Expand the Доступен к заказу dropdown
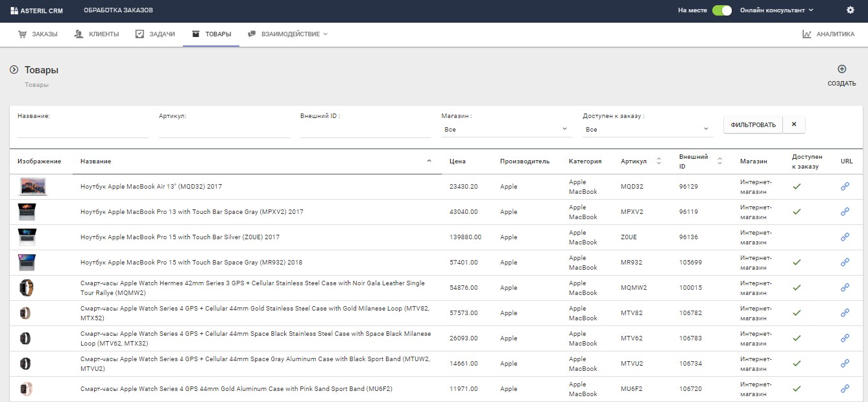 647,130
